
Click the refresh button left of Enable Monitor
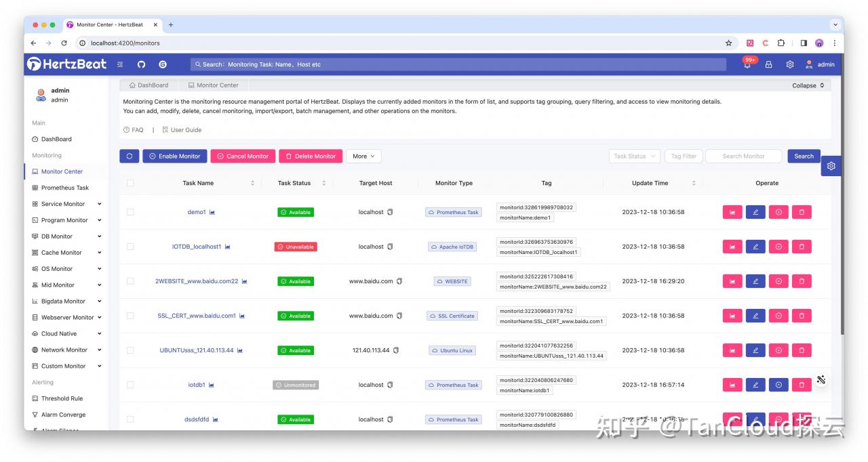point(130,156)
